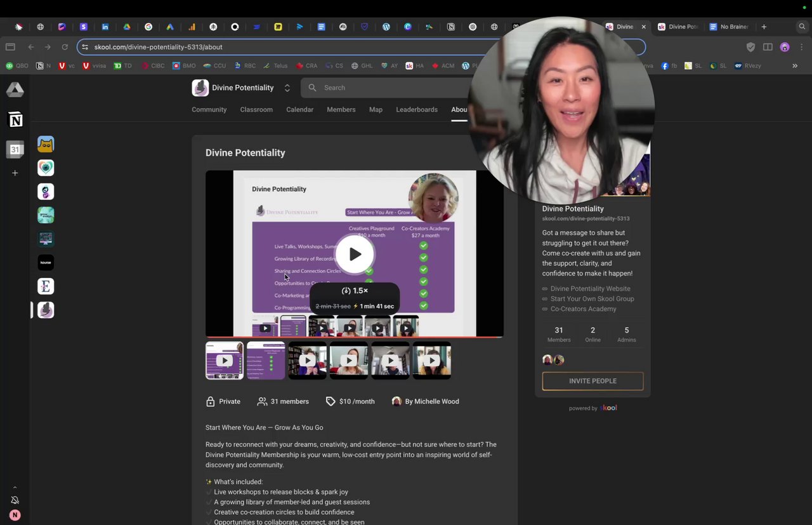Reload the current page
The image size is (812, 525).
65,47
